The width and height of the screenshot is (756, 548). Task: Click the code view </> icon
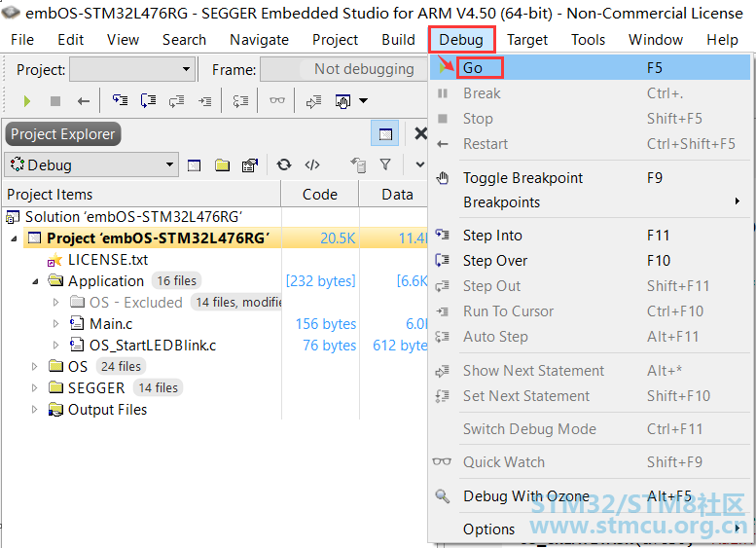point(312,164)
